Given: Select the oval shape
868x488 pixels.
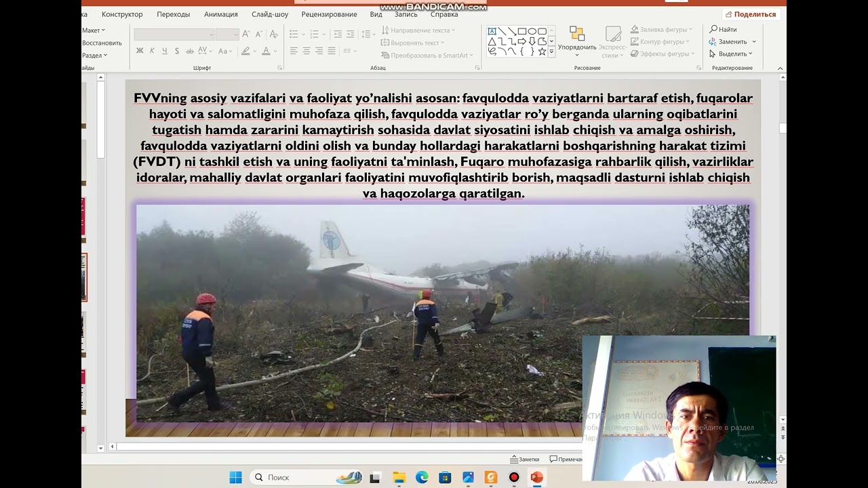Looking at the screenshot, I should click(532, 31).
